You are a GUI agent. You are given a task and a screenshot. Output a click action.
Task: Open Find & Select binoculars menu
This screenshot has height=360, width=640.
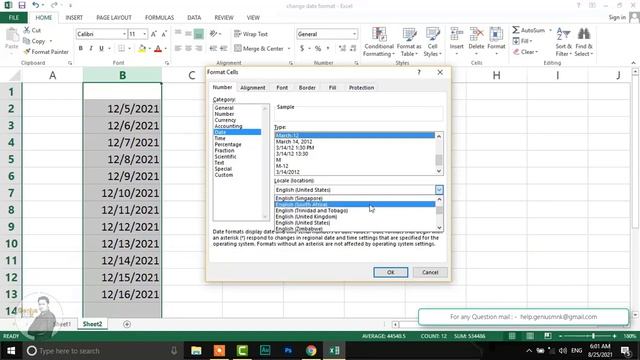(584, 42)
